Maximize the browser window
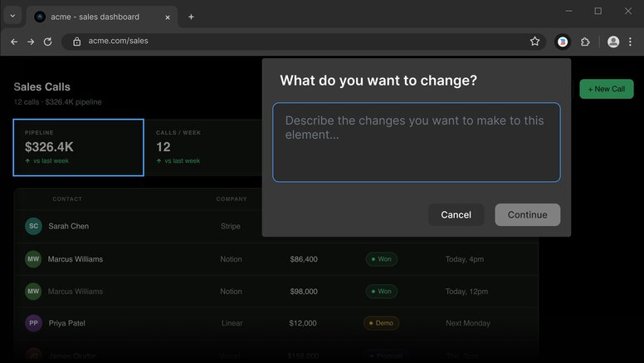Screen dimensions: 644x363 click(598, 11)
